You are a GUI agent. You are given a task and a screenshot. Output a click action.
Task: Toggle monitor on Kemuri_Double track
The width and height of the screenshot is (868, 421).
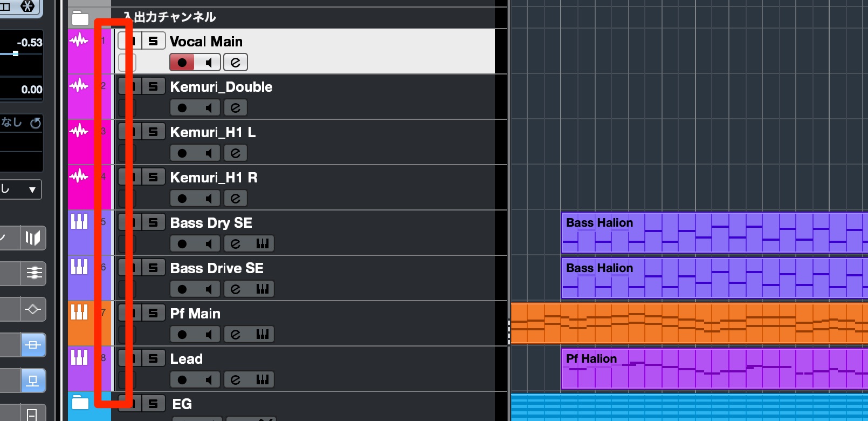point(208,108)
